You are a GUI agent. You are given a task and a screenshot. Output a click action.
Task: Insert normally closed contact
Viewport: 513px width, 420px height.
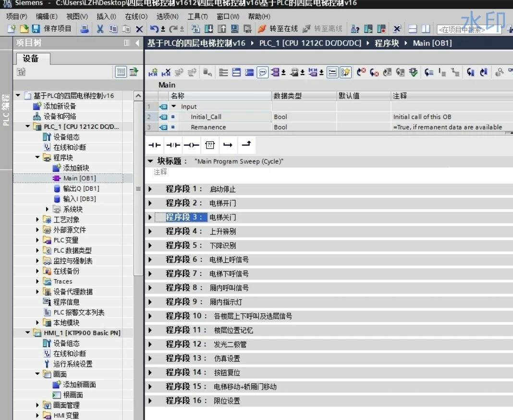(x=173, y=145)
